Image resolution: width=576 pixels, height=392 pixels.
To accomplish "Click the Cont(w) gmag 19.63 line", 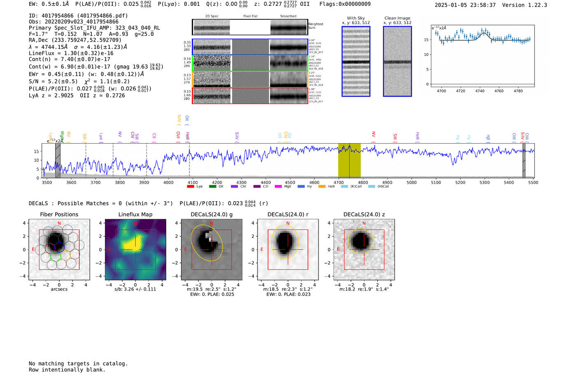I will (x=96, y=66).
